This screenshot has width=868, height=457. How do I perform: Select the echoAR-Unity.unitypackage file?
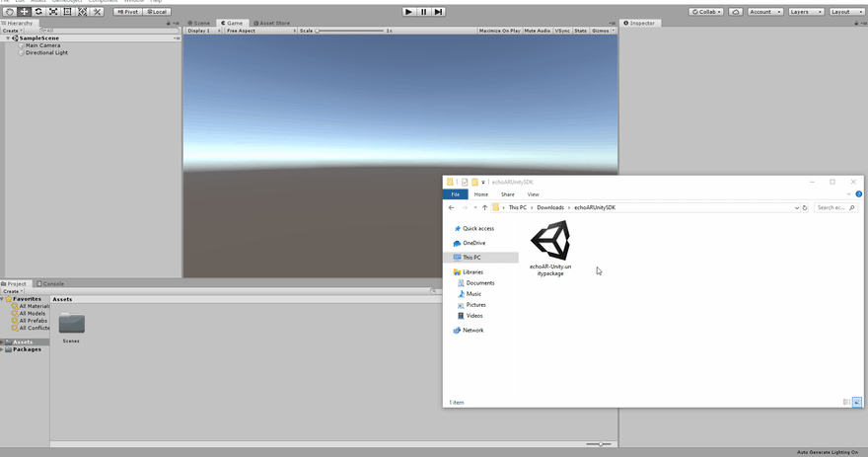click(x=550, y=248)
